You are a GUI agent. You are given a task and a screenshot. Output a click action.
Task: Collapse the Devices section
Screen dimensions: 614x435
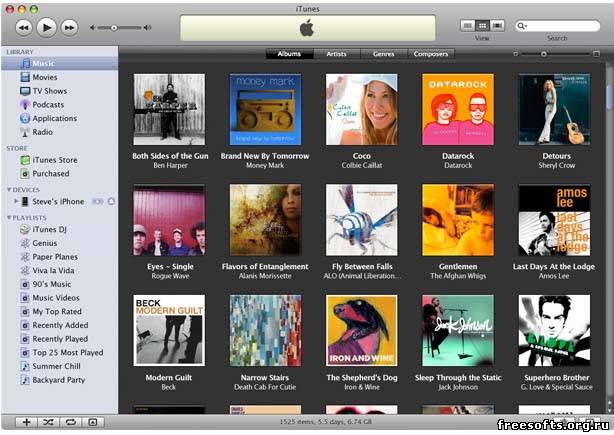click(x=9, y=190)
